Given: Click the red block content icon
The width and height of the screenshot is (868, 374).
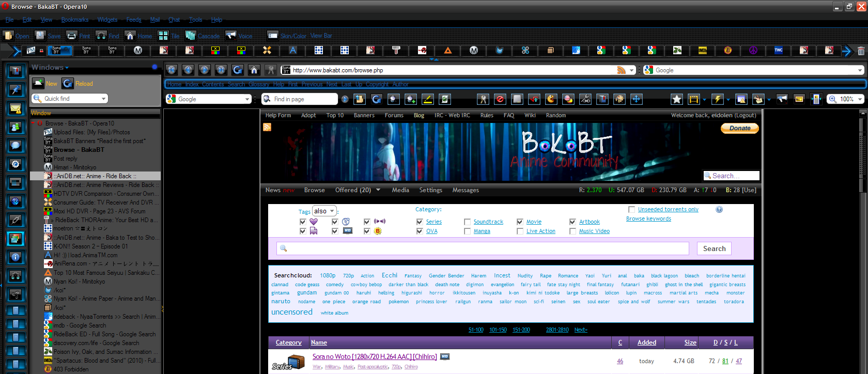Looking at the screenshot, I should (x=500, y=99).
